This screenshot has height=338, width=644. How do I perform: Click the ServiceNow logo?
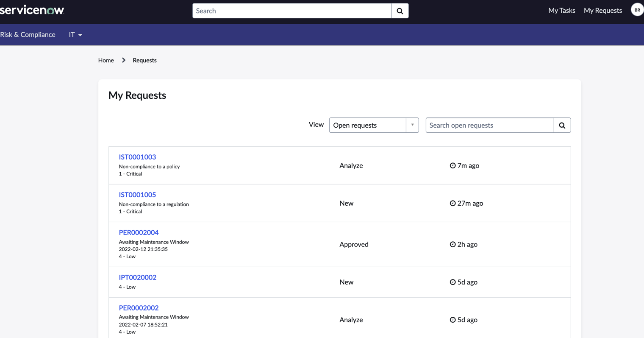(x=32, y=10)
